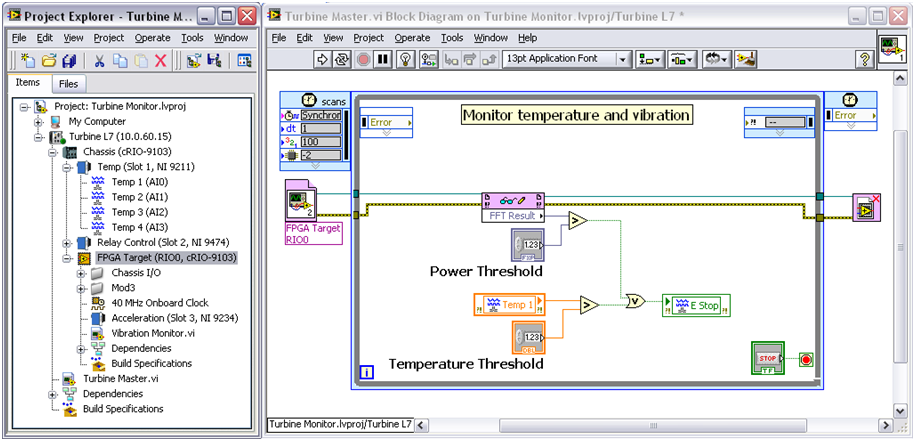Open Align Objects dropdown

click(651, 59)
